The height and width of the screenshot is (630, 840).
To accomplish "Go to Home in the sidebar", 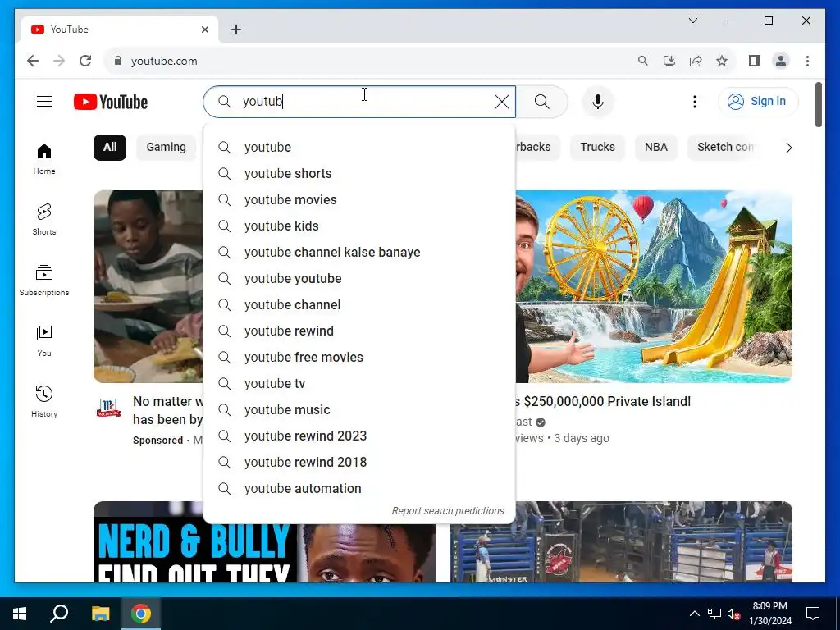I will 44,159.
